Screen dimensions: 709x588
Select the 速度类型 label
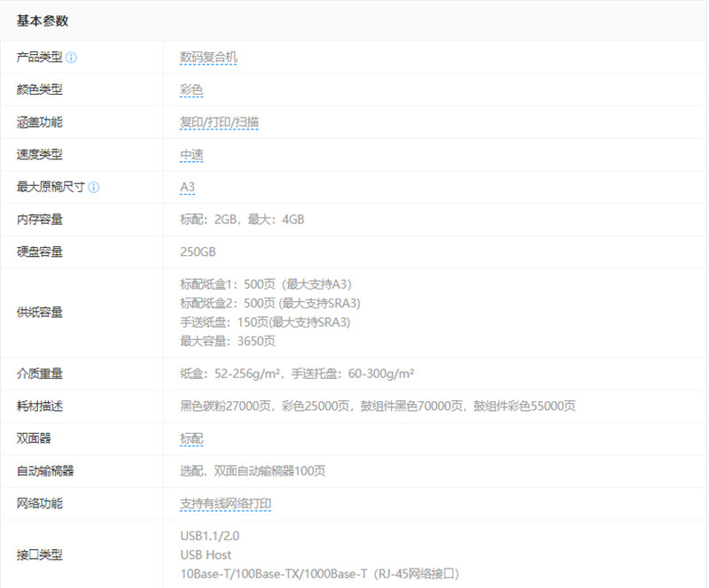[39, 155]
